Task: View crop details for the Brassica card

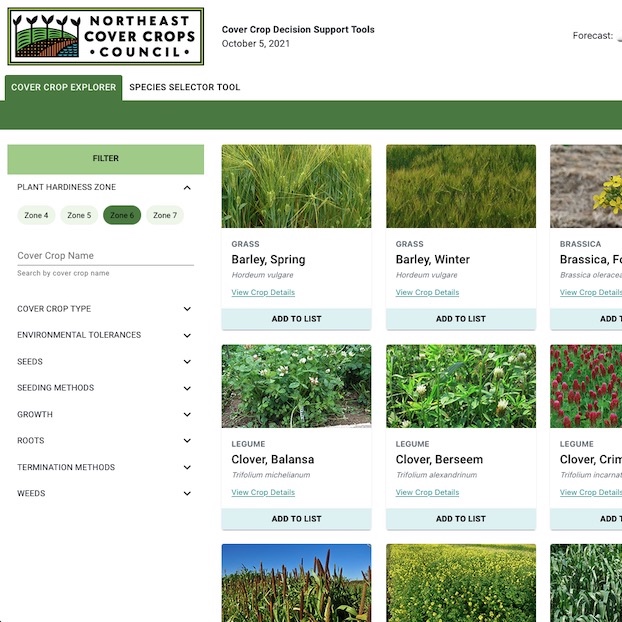Action: (x=591, y=292)
